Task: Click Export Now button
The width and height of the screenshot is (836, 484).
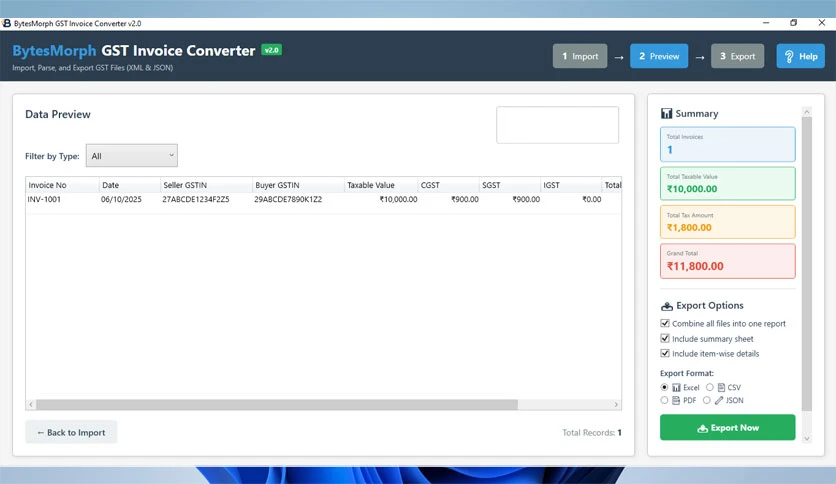Action: (727, 427)
